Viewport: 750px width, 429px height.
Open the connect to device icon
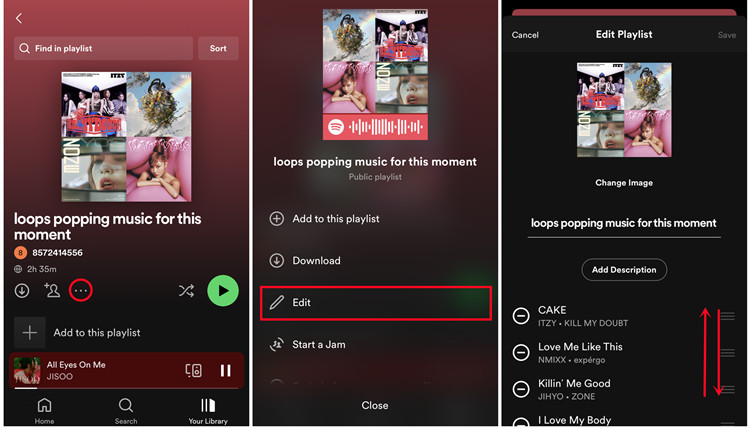tap(193, 371)
